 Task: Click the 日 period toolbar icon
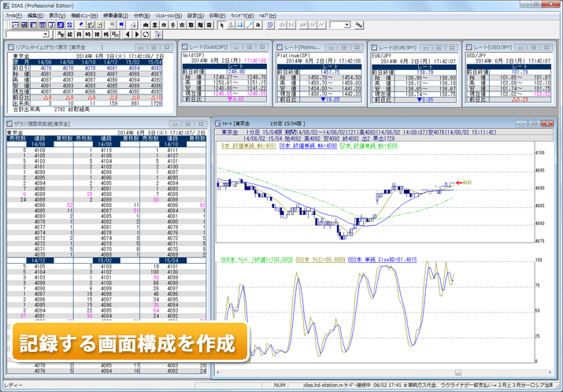tap(78, 35)
